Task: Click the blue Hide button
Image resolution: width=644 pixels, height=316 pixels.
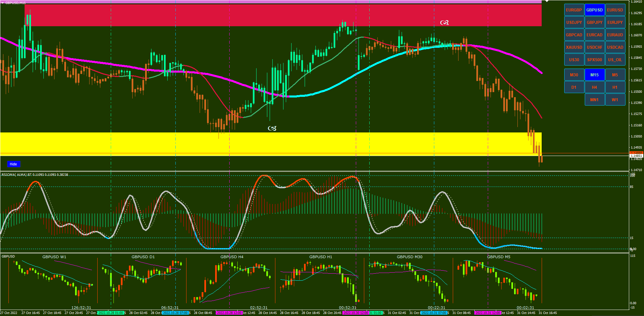Action: point(13,164)
